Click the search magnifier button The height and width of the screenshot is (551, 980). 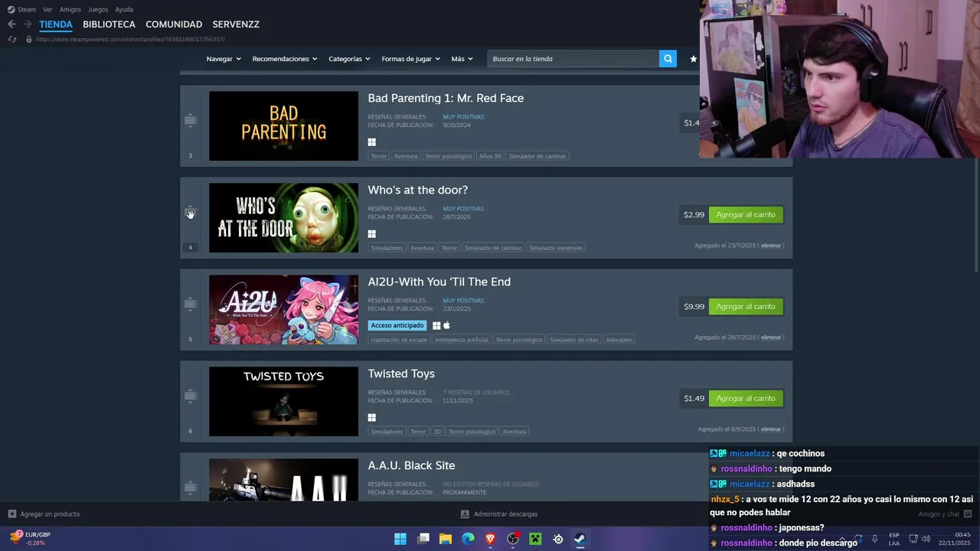pos(668,59)
